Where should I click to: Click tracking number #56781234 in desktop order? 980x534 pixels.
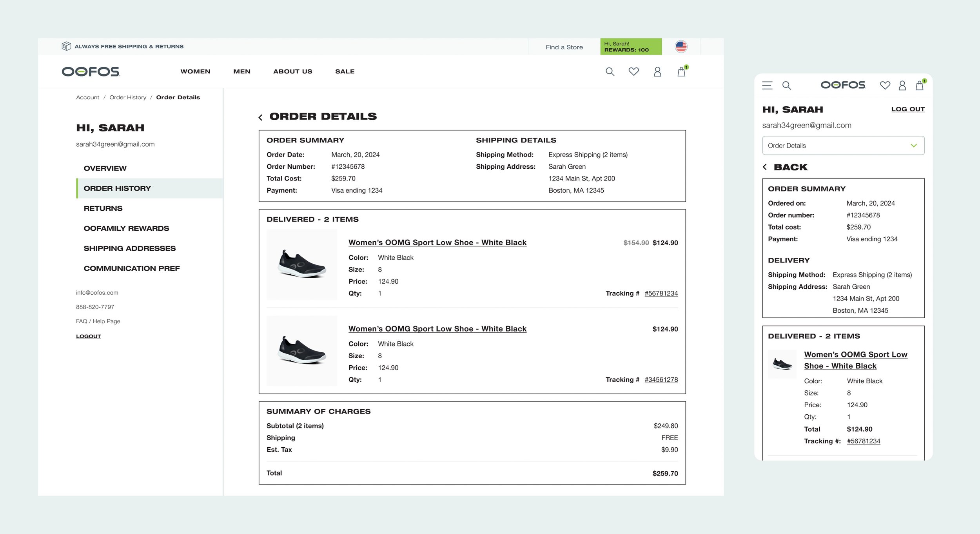(x=661, y=293)
